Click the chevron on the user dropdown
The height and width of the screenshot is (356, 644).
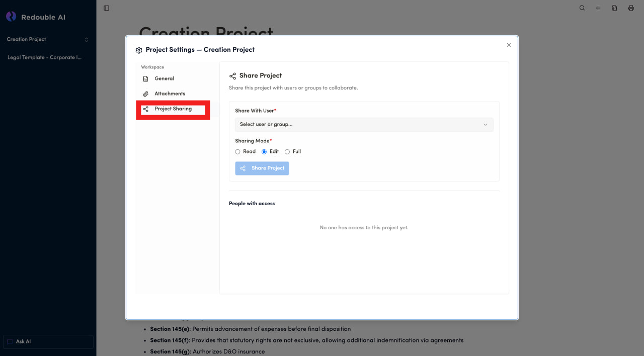[x=485, y=125]
